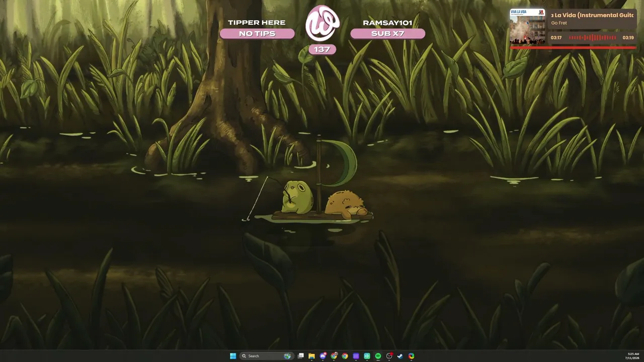Screen dimensions: 644x362
Task: Click the pink logo badge in the overlay
Action: coord(323,23)
